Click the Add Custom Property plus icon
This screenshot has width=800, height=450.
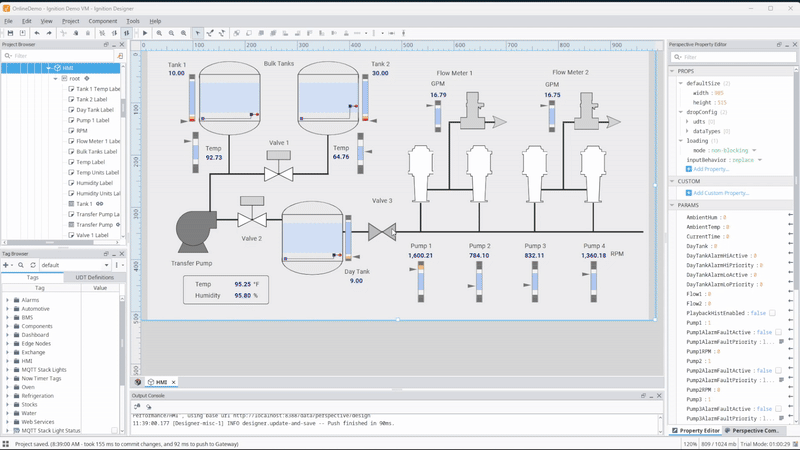689,193
